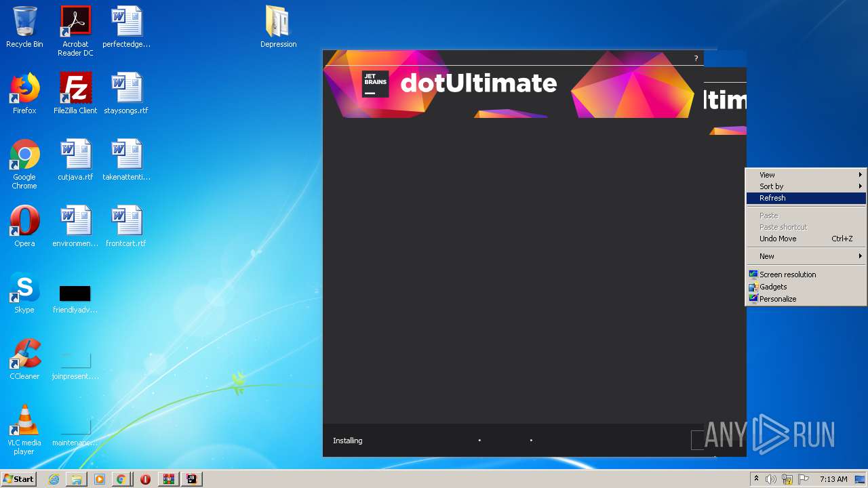This screenshot has width=868, height=488.
Task: Select the staysongs.rtf document icon
Action: (x=126, y=94)
